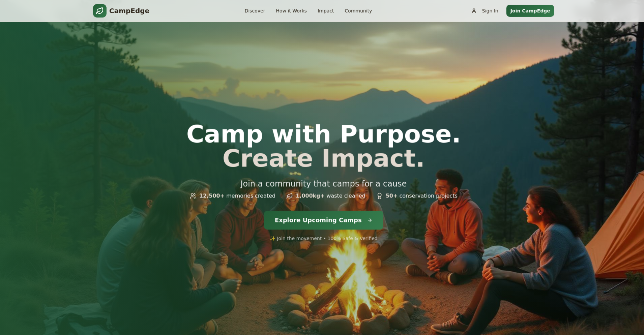Click the 50+ conservation projects stat
Image resolution: width=644 pixels, height=335 pixels.
417,196
